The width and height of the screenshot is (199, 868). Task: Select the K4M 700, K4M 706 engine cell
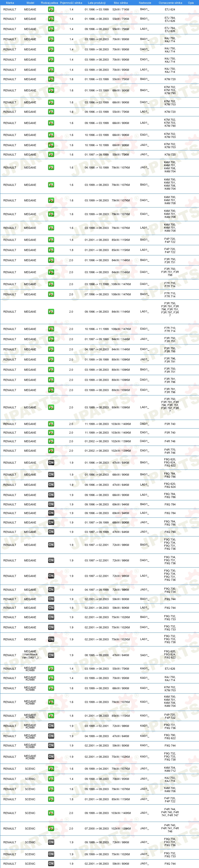(170, 789)
